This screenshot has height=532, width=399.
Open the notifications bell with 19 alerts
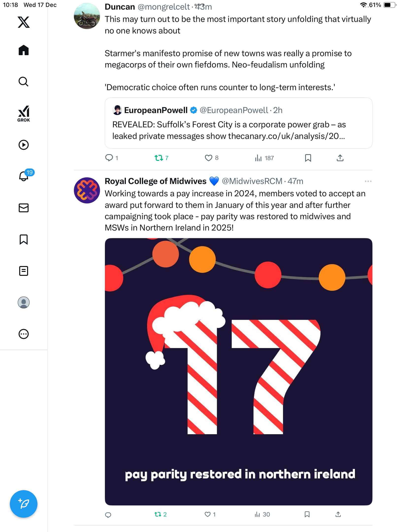point(24,176)
